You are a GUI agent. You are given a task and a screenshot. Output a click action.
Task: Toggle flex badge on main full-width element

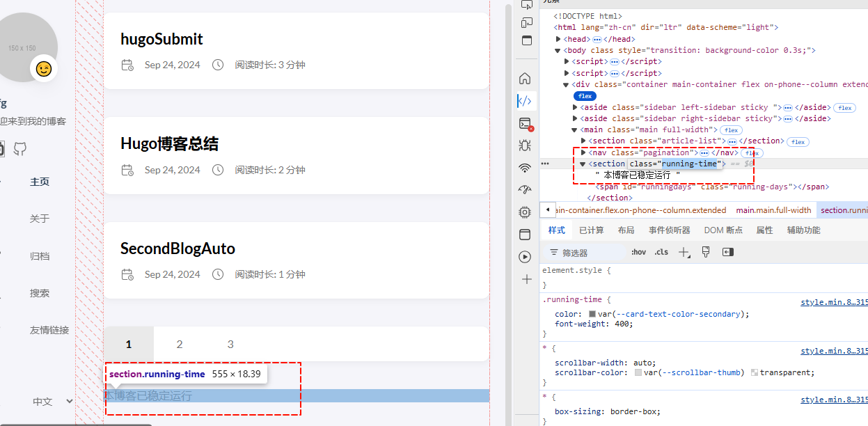coord(730,130)
